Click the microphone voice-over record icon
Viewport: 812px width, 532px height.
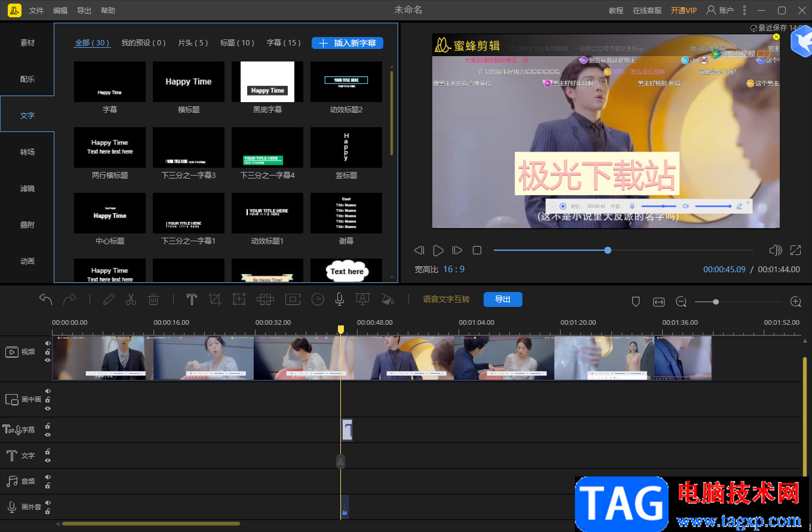(x=339, y=300)
